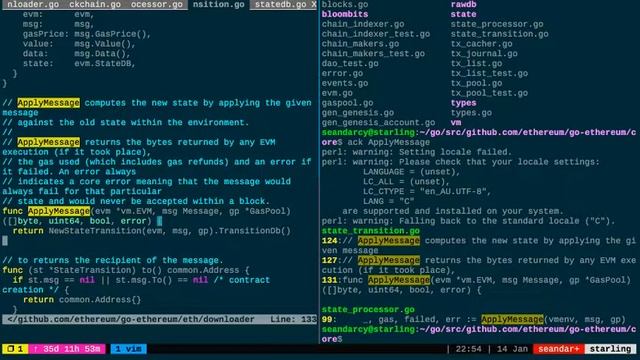
Task: Click 'common.Address{}' return value in vim
Action: (x=100, y=300)
